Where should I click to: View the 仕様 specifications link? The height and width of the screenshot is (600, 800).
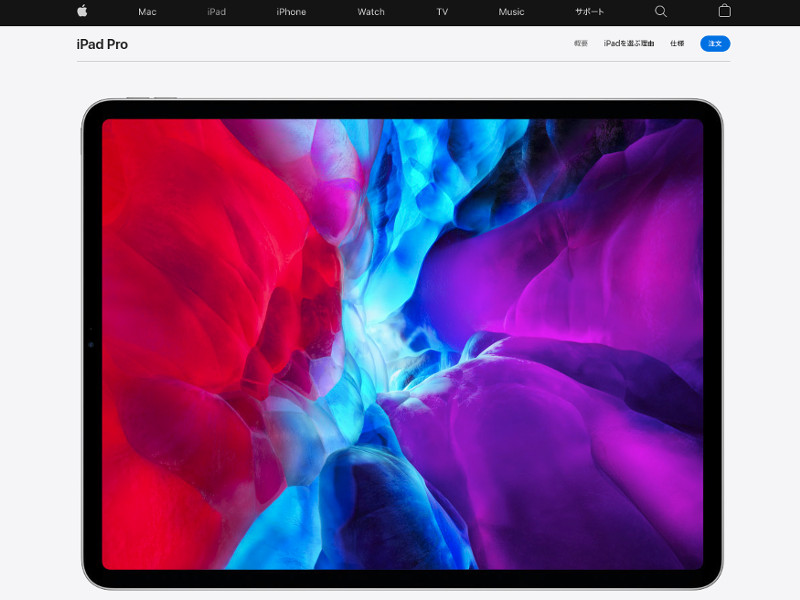(x=678, y=44)
